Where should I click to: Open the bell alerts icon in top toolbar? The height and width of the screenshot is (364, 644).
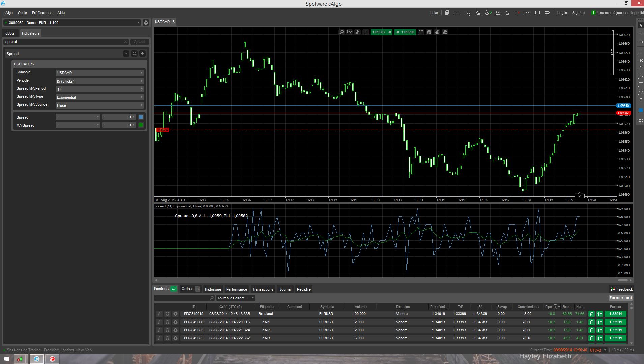coord(507,13)
